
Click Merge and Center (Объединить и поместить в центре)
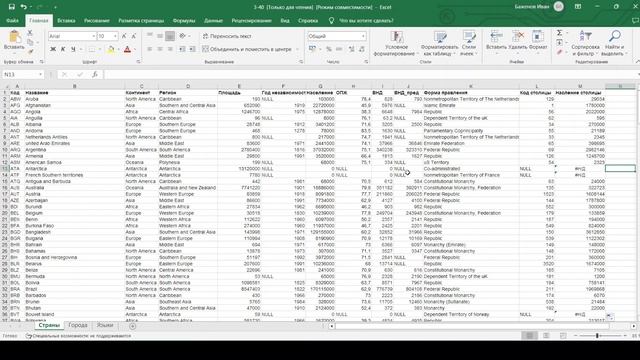click(x=247, y=49)
